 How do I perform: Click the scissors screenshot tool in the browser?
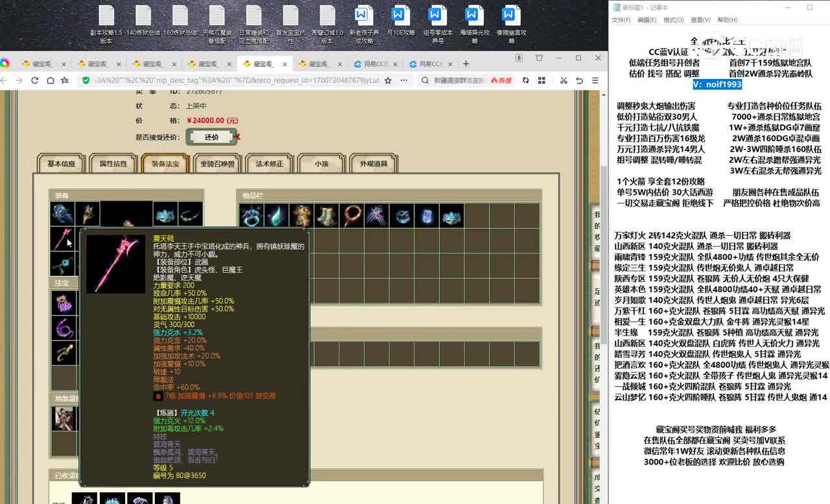563,80
